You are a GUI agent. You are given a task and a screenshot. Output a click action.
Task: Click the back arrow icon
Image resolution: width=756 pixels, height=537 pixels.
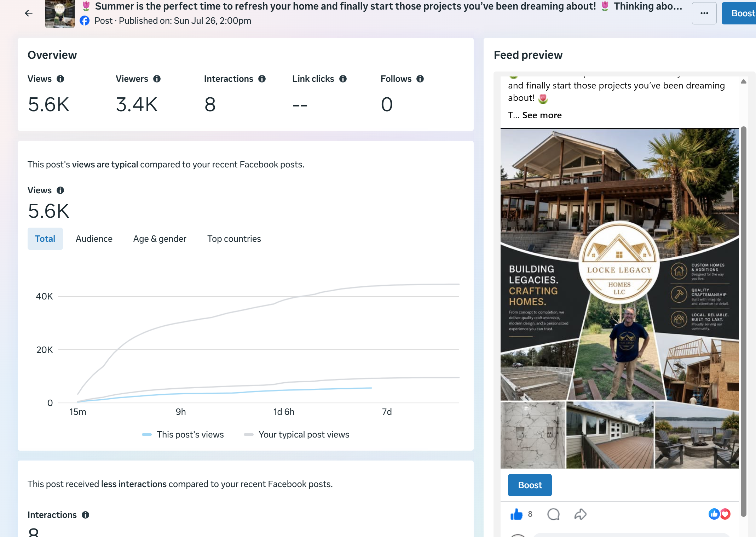click(29, 13)
